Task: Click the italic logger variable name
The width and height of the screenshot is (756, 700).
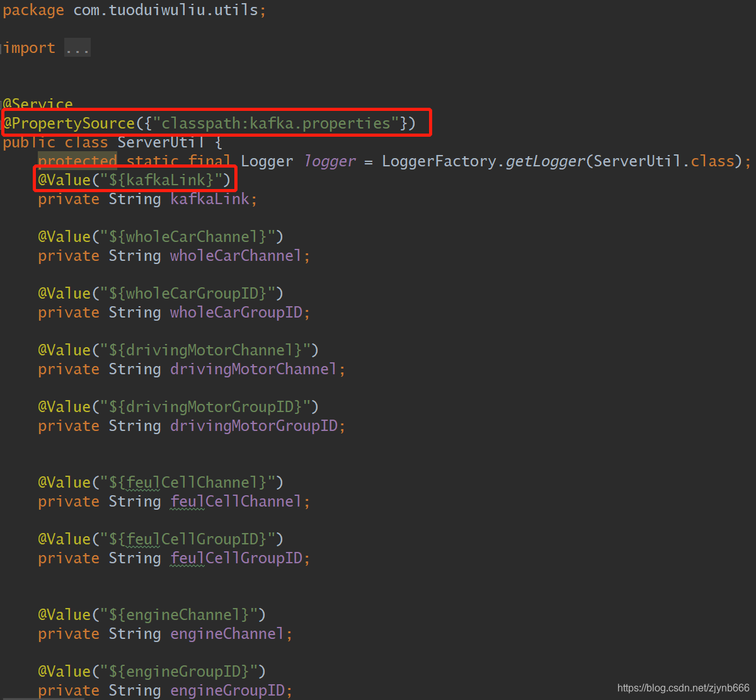Action: click(x=329, y=161)
